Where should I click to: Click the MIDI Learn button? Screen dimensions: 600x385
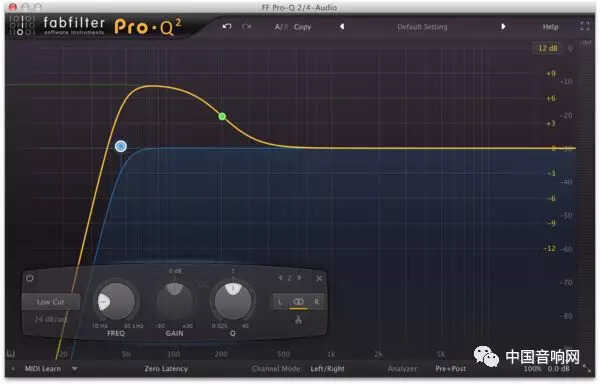43,369
